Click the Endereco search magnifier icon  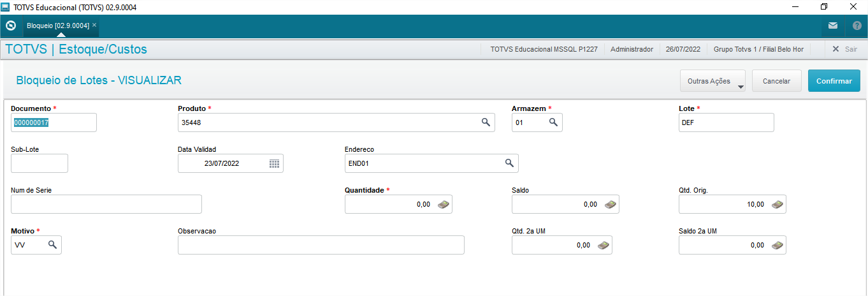coord(509,163)
